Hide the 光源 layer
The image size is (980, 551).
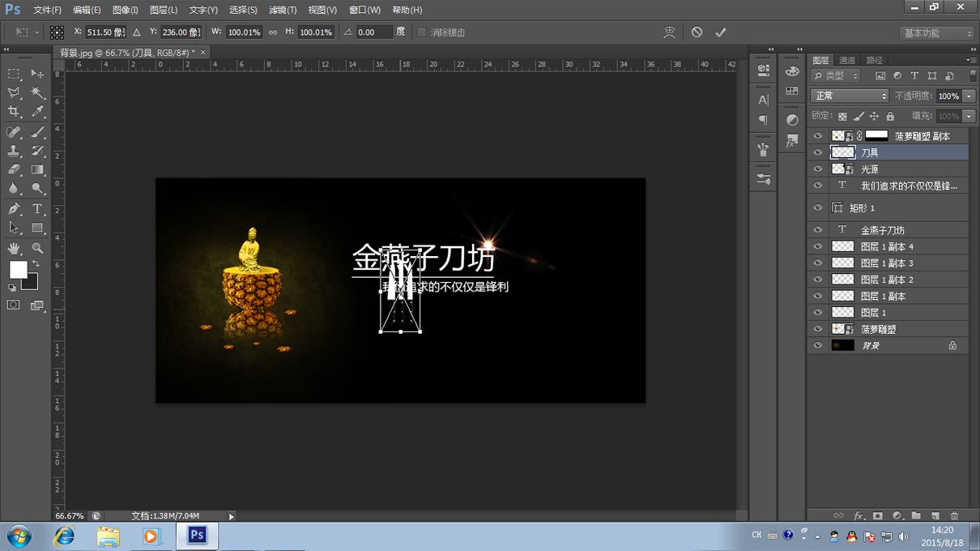point(817,169)
